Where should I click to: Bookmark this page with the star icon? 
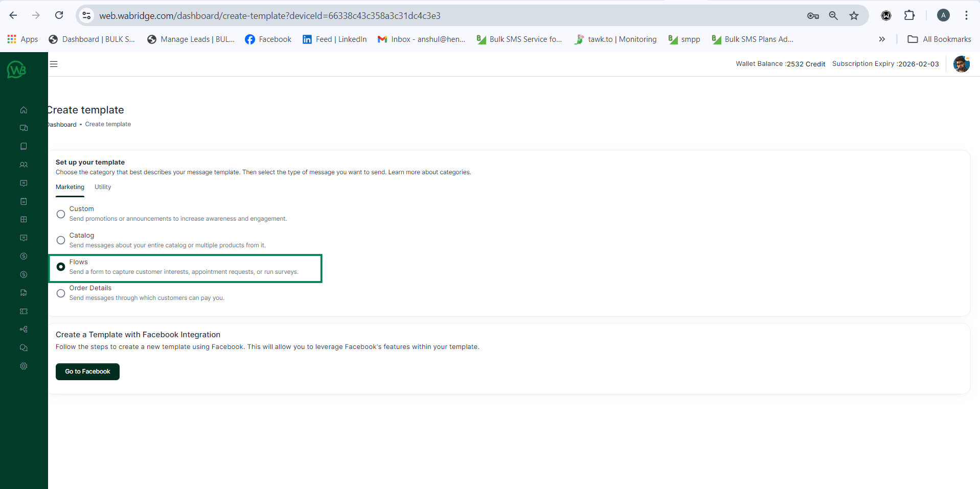pyautogui.click(x=854, y=16)
